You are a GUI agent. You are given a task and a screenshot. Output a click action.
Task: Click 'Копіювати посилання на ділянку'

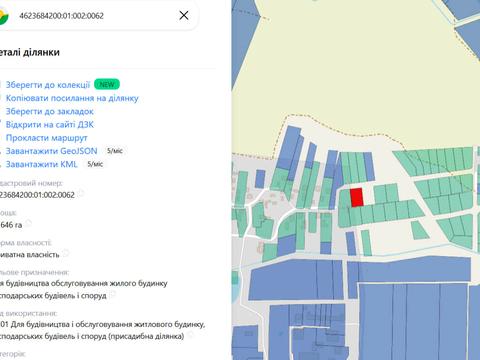[72, 98]
